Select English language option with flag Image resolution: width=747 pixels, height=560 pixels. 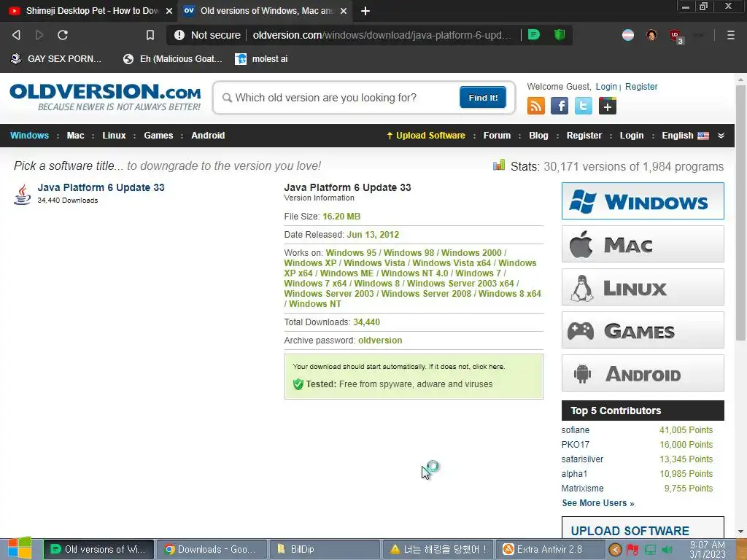(685, 135)
